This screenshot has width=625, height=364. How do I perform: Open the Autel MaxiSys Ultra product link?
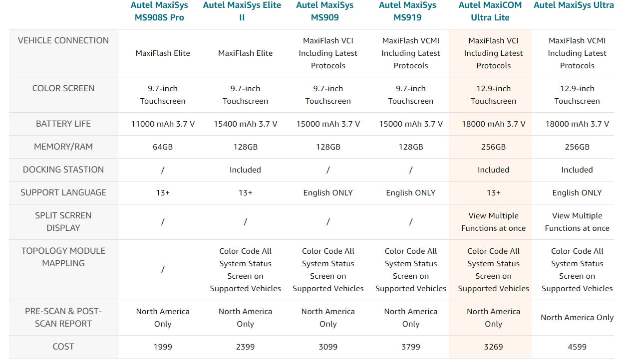point(574,5)
